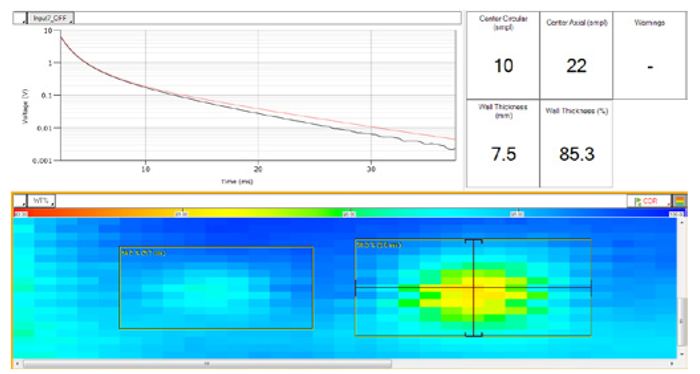
Task: Click the Time (ms) axis label
Action: pos(237,181)
